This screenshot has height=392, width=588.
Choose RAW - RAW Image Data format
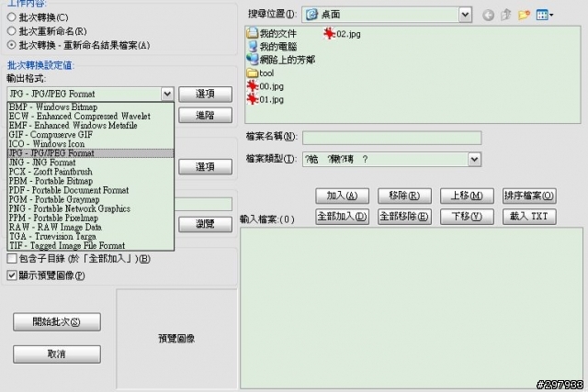point(91,227)
